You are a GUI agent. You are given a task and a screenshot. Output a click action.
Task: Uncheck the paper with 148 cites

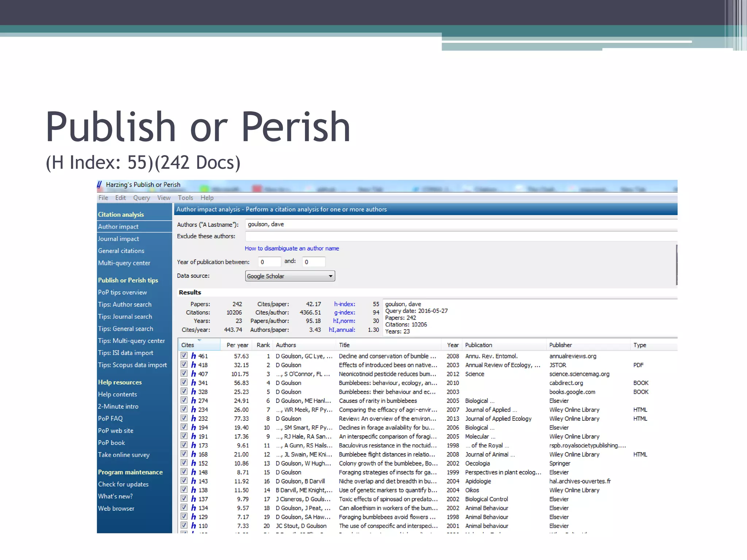[x=184, y=472]
